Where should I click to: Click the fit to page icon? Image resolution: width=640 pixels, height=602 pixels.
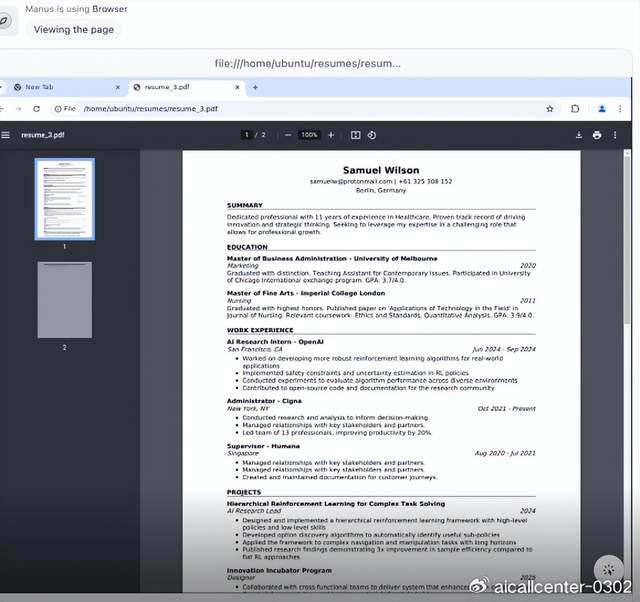(x=356, y=135)
